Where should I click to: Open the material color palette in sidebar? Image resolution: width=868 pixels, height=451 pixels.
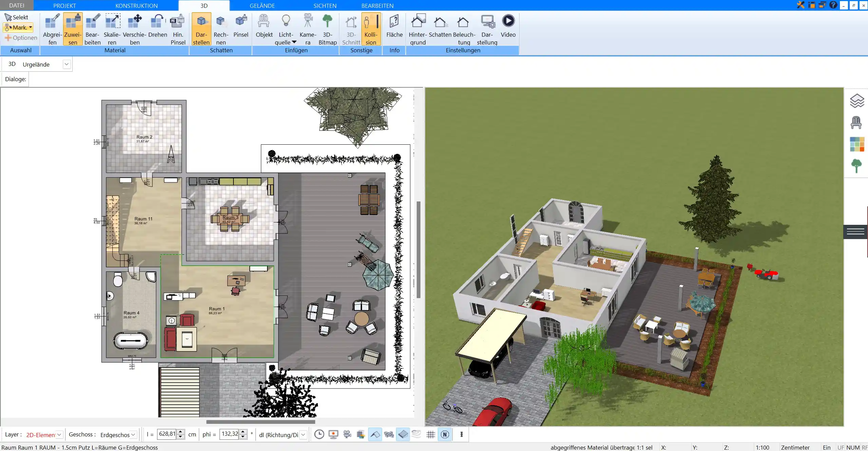pos(857,144)
